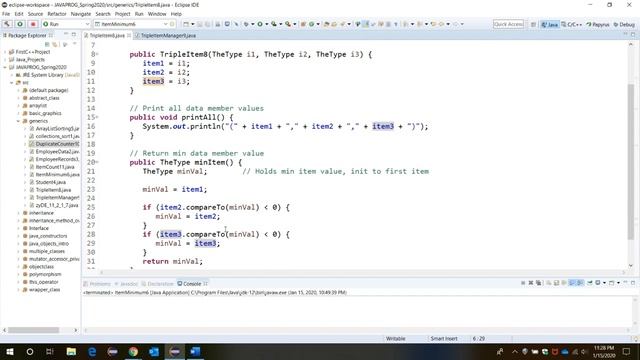640x360 pixels.
Task: Expand the inheritance package
Action: pyautogui.click(x=18, y=213)
